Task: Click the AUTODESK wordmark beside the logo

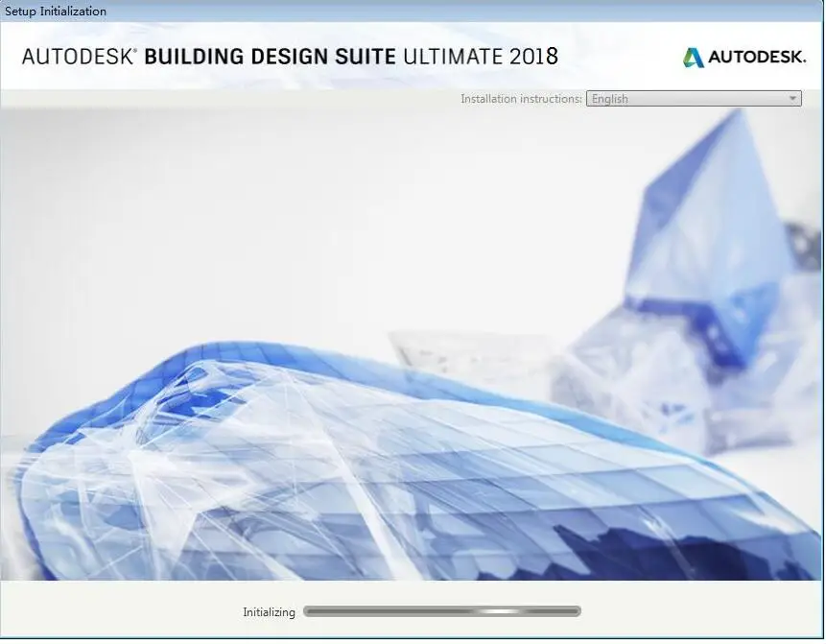Action: point(757,57)
